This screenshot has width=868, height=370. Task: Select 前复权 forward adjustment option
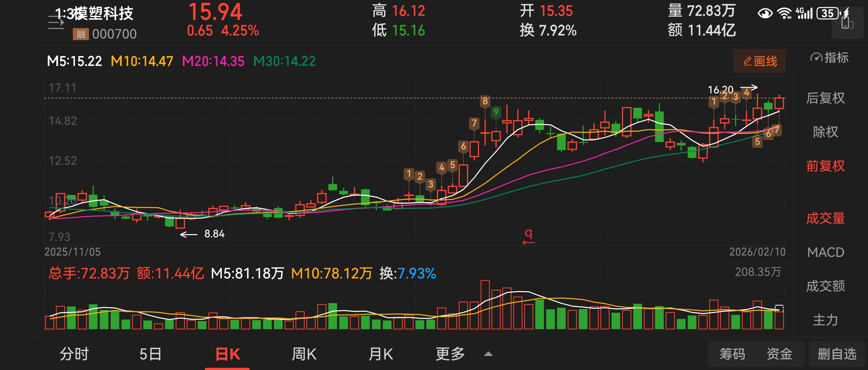(x=825, y=166)
